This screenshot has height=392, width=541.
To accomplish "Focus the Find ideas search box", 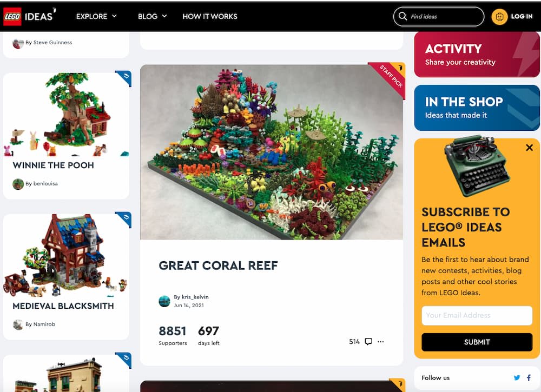I will [439, 16].
